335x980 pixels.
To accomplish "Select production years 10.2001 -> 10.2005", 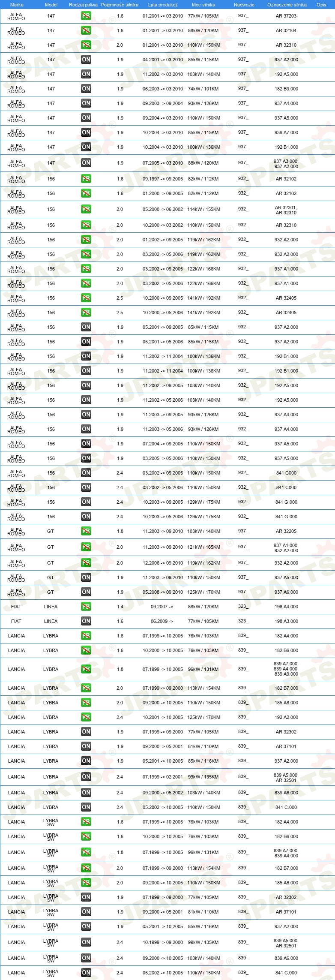I will (x=163, y=717).
